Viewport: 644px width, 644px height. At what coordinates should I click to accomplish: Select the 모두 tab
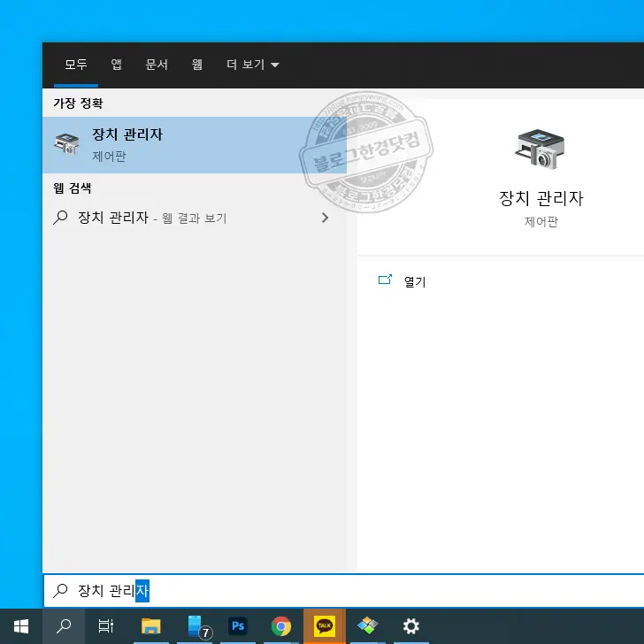point(76,65)
